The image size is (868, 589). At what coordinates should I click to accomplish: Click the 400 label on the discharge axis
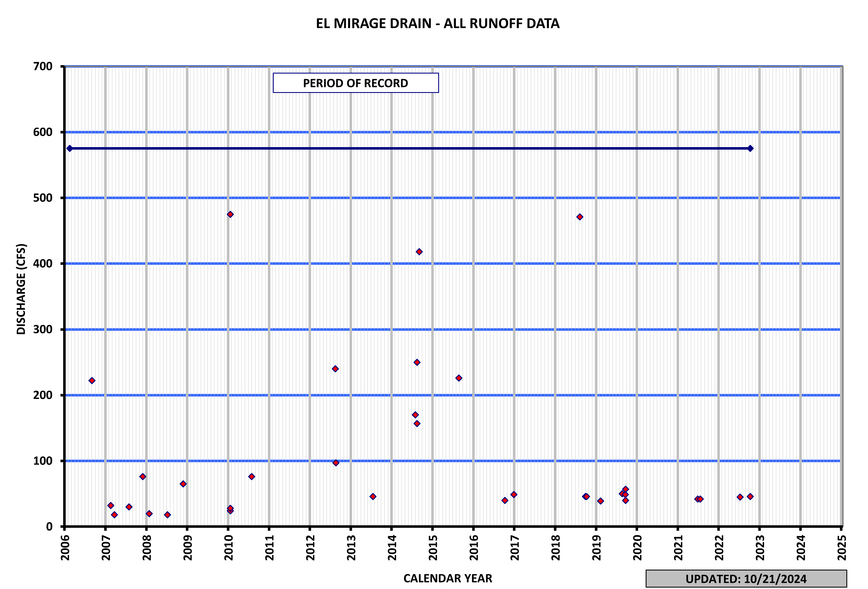(x=43, y=264)
